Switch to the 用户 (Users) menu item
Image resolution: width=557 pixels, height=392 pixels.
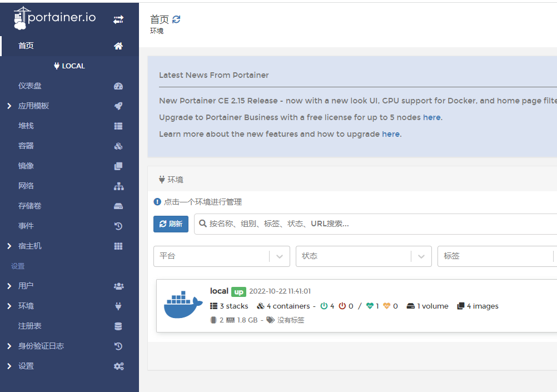[x=24, y=286]
